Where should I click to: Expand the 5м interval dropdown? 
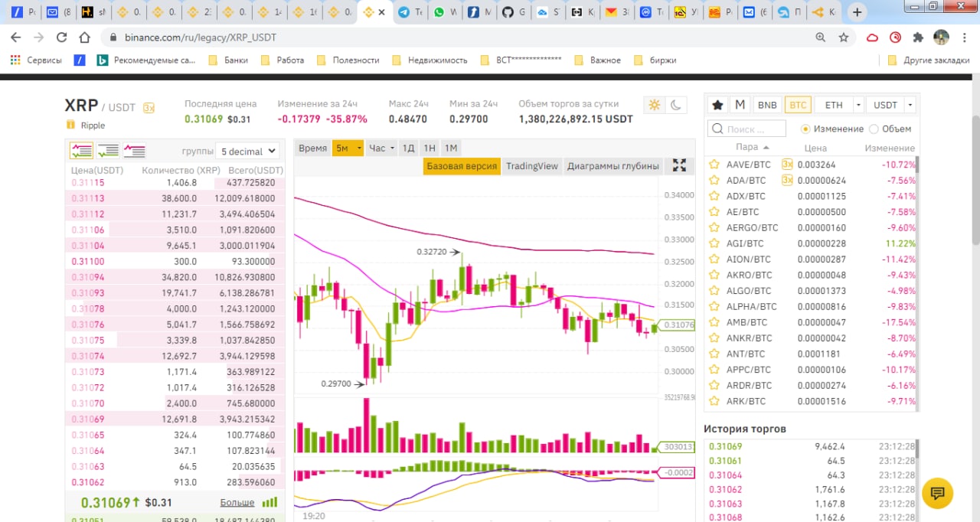coord(359,148)
